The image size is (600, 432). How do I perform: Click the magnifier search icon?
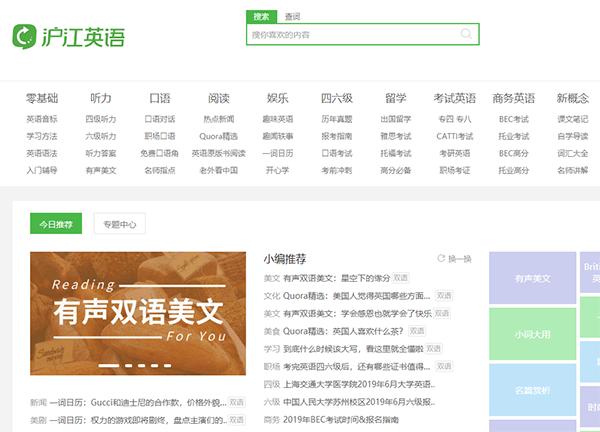point(466,34)
